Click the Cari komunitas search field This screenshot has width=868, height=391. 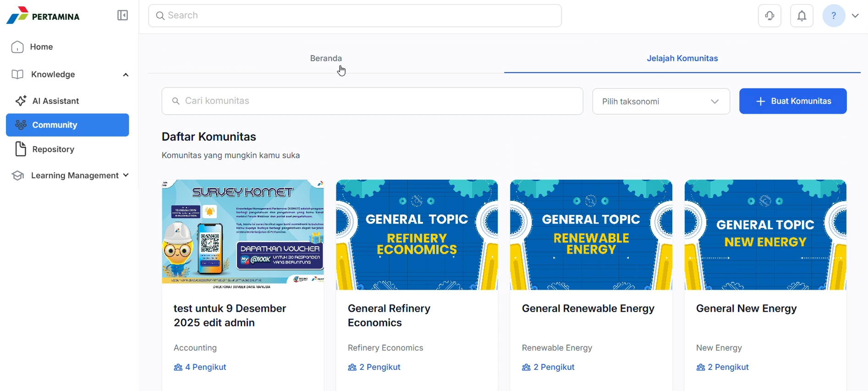[x=372, y=101]
